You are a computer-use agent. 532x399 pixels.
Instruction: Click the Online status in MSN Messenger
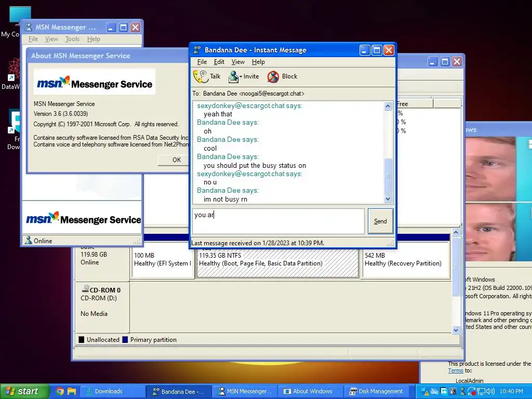pos(38,241)
